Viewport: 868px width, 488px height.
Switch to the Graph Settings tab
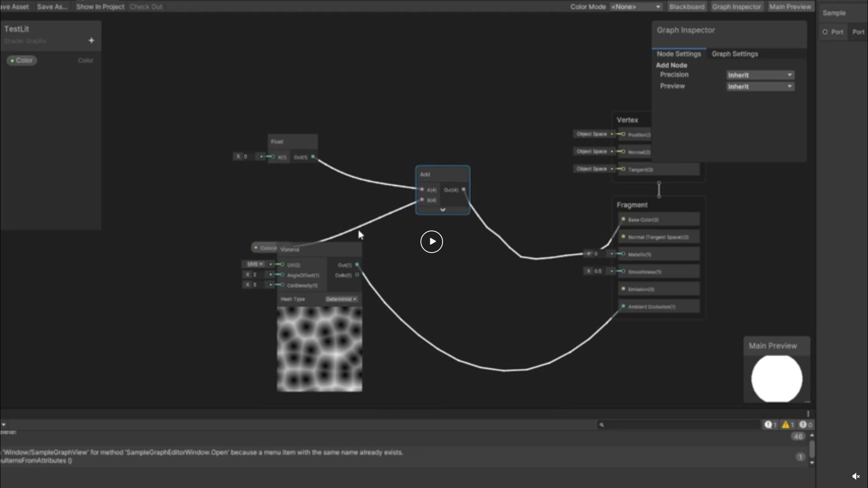coord(735,54)
